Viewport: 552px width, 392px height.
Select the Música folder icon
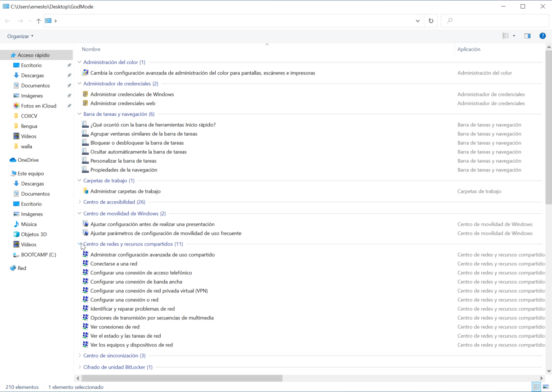(x=17, y=224)
